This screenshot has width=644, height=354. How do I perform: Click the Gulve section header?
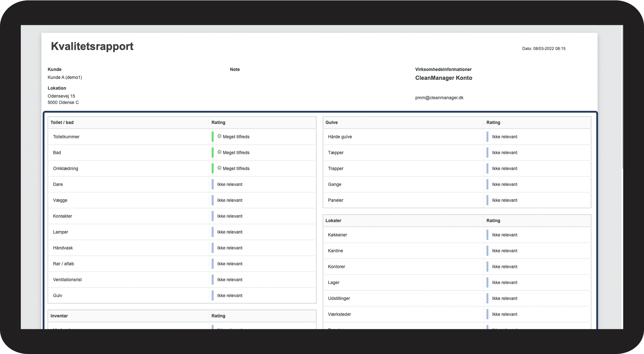tap(331, 122)
